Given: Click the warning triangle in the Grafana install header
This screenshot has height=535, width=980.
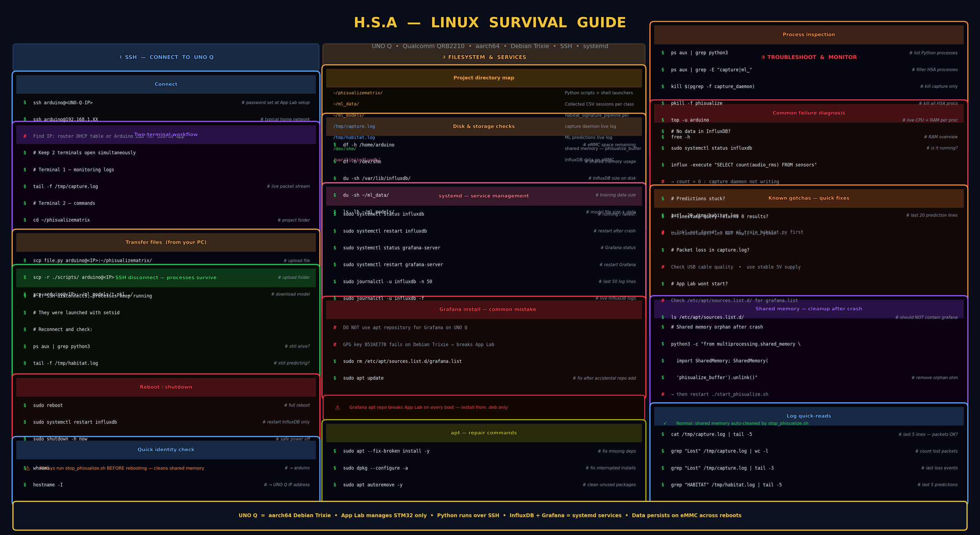Looking at the screenshot, I should 434,309.
